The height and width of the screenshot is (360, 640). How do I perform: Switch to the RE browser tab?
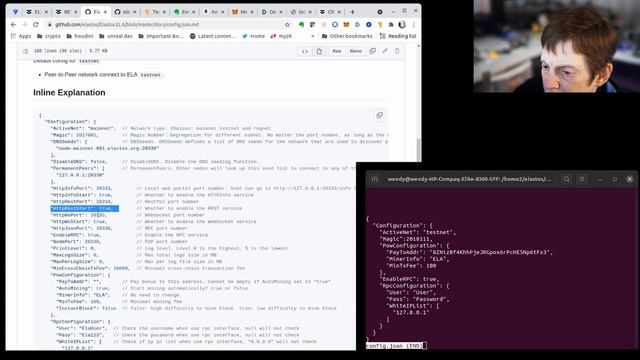(x=67, y=12)
